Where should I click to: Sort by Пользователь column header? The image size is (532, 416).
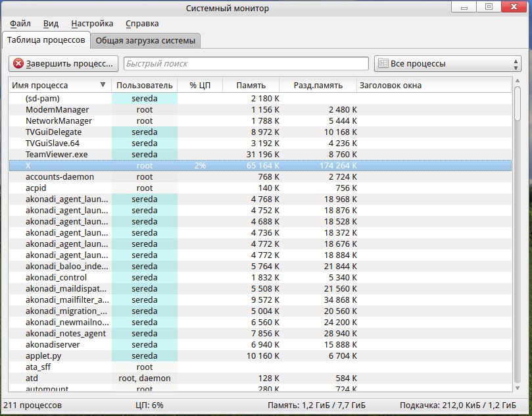click(x=144, y=86)
